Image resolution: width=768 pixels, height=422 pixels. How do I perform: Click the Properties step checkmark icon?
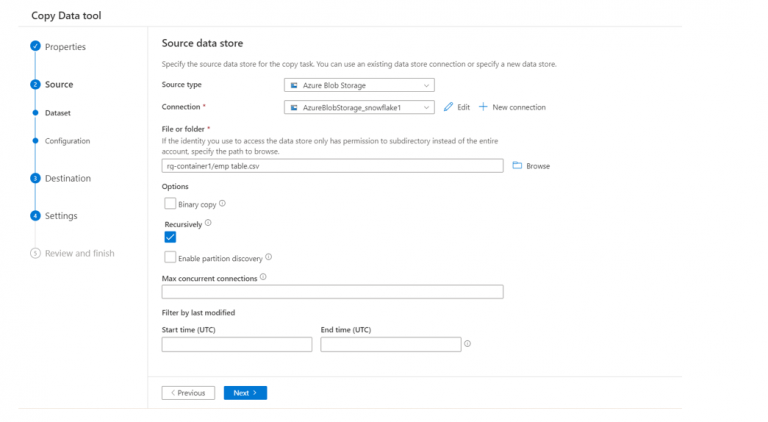tap(35, 46)
